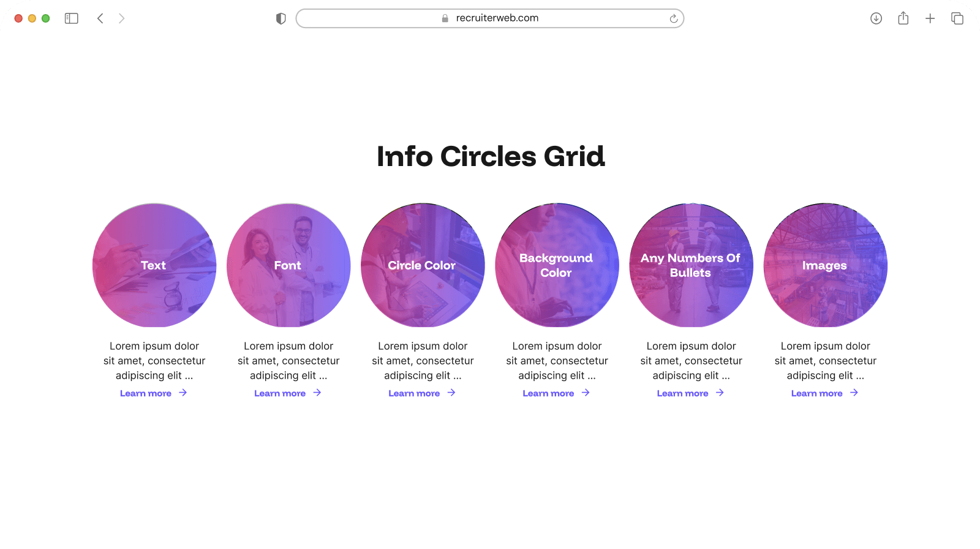This screenshot has height=549, width=980.
Task: Click the reload page icon
Action: [x=673, y=18]
